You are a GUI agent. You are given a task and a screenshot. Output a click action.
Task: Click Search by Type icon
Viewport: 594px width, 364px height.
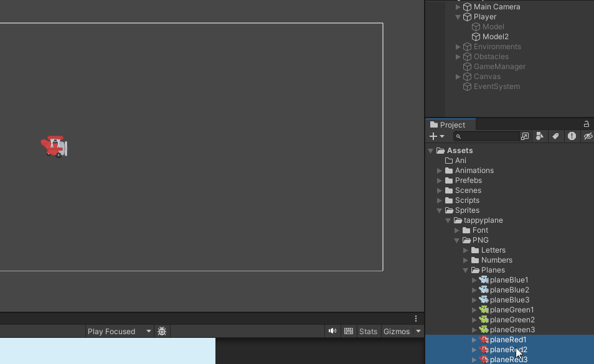click(x=540, y=136)
